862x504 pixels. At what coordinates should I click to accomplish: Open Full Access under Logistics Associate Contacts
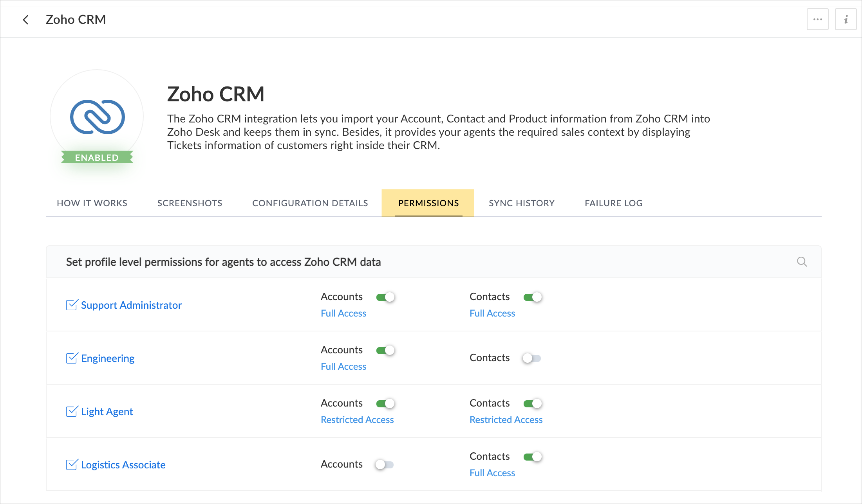(492, 473)
